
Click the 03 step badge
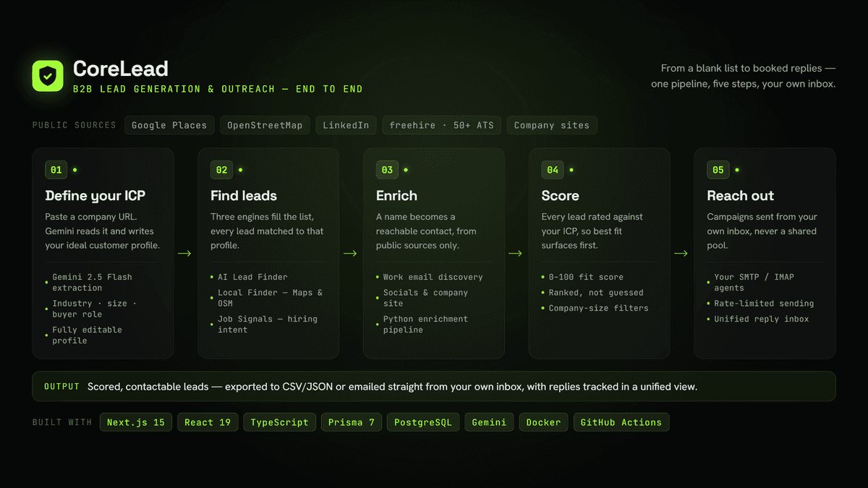(x=387, y=170)
